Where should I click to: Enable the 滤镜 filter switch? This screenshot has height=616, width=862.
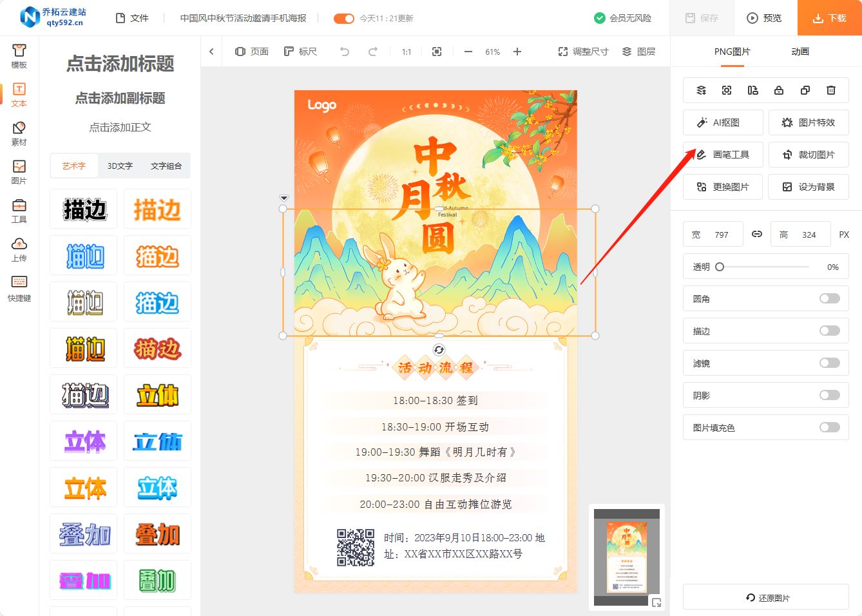pos(830,363)
